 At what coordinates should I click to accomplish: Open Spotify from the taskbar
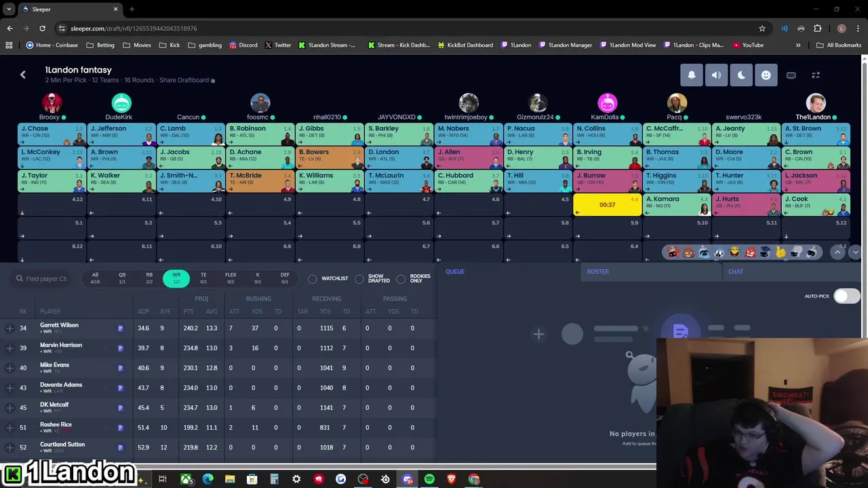tap(429, 479)
